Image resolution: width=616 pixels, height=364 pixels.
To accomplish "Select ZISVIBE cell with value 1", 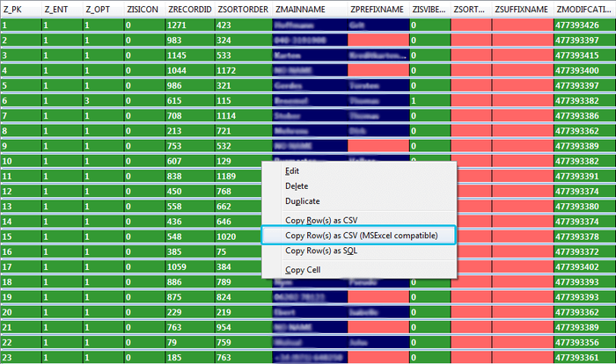I will coord(430,100).
